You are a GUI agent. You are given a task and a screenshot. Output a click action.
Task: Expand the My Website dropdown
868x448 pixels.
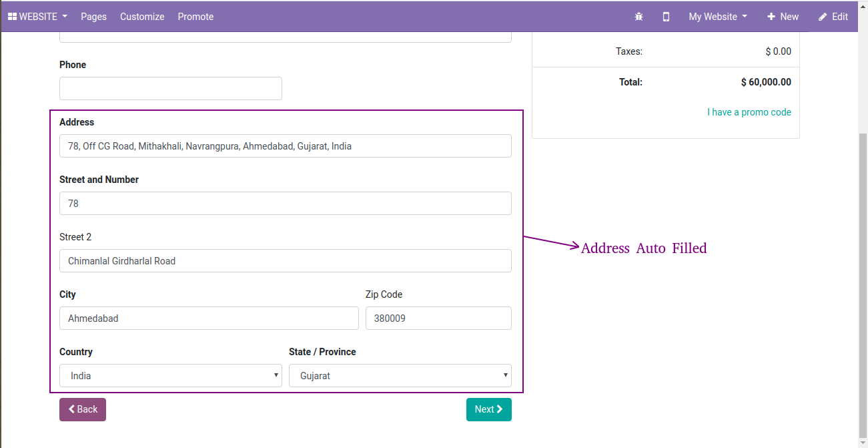[x=718, y=17]
